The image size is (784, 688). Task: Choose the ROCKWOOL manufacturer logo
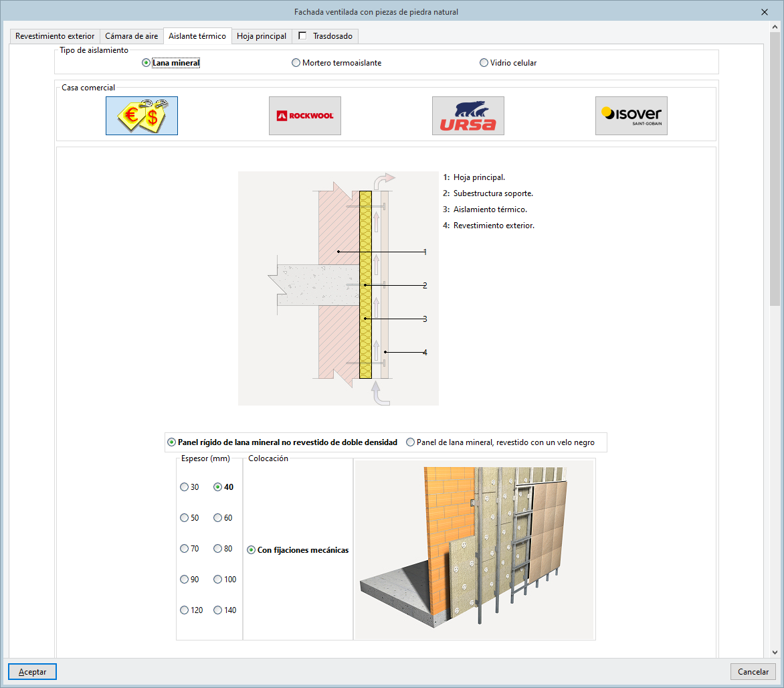point(305,116)
